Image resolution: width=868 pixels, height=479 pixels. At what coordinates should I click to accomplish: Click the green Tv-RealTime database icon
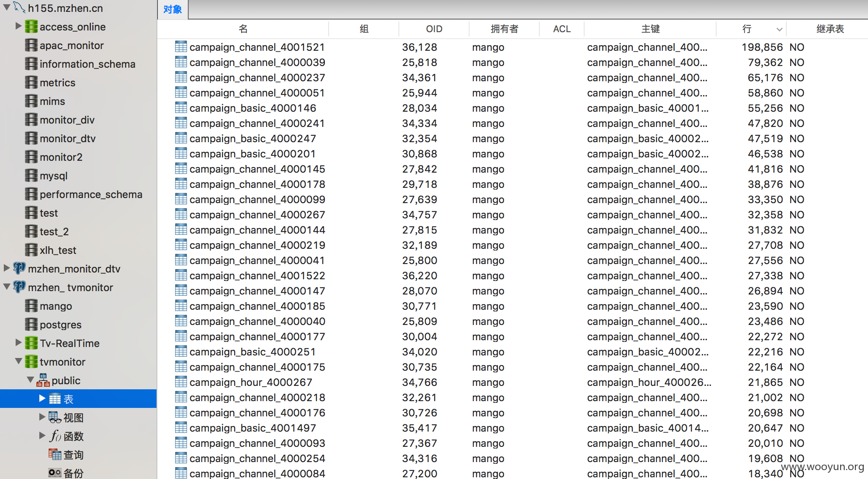pyautogui.click(x=31, y=343)
